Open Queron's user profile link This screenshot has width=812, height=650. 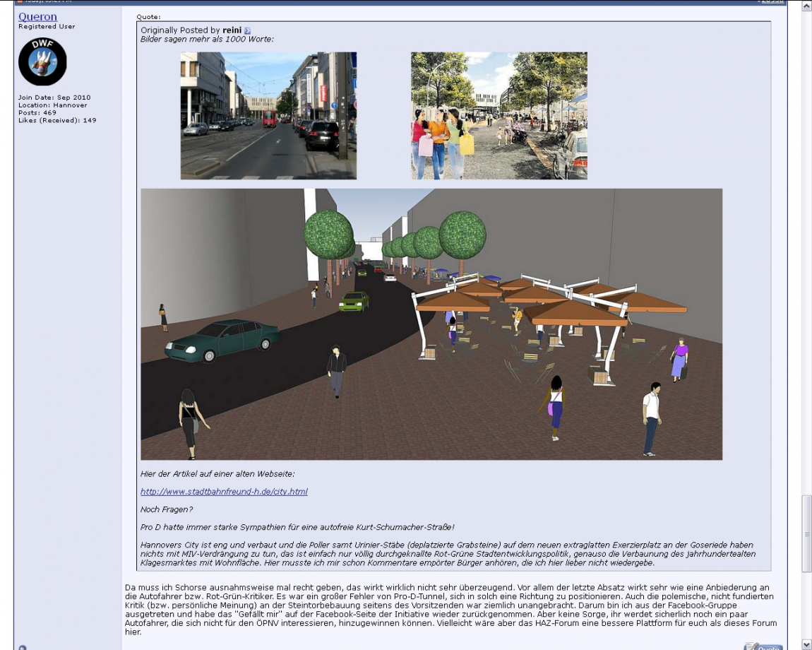(x=37, y=17)
